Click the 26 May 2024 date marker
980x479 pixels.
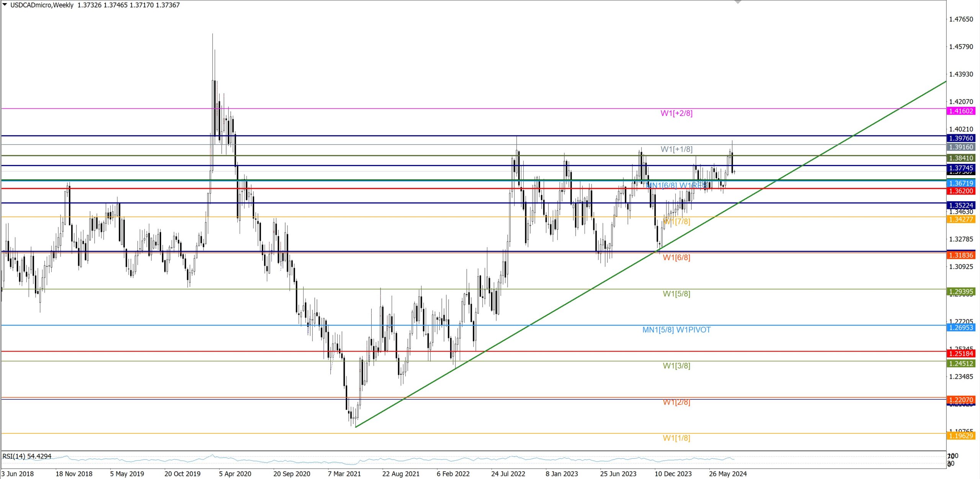(x=727, y=474)
